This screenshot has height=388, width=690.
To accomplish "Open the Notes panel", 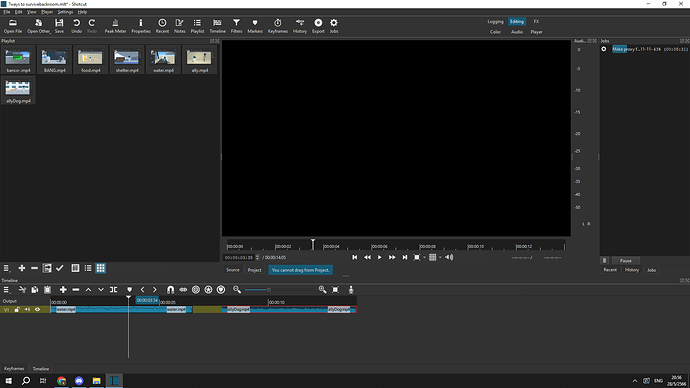I will tap(180, 26).
